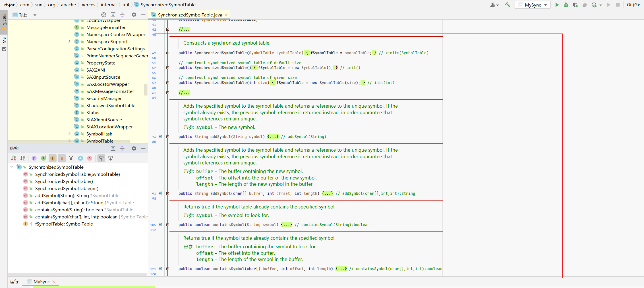Close the MySync run tab

pos(54,282)
